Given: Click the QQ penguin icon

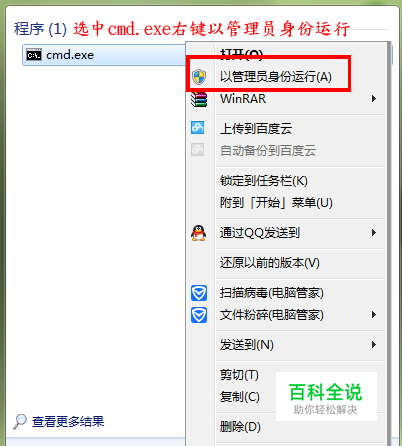Looking at the screenshot, I should click(198, 233).
